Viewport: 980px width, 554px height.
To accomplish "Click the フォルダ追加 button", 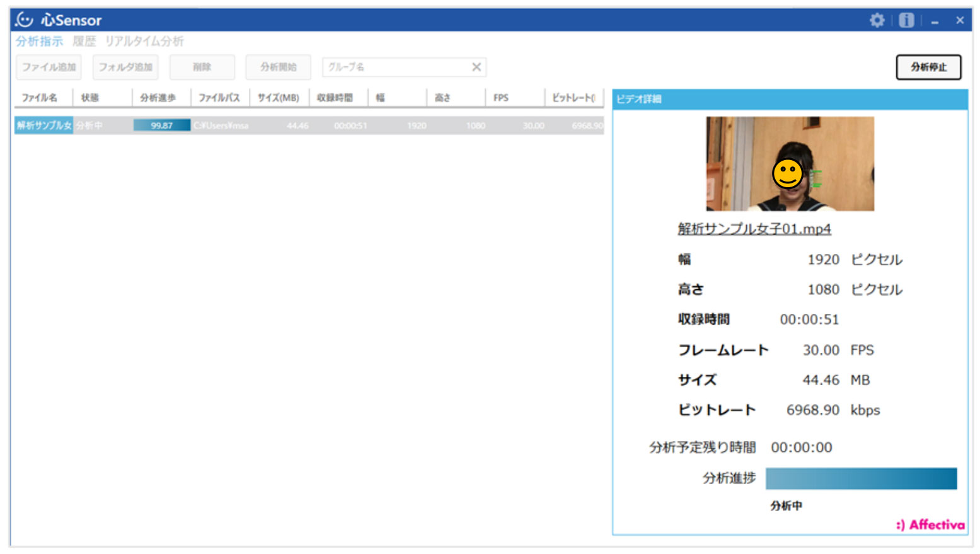I will click(125, 67).
